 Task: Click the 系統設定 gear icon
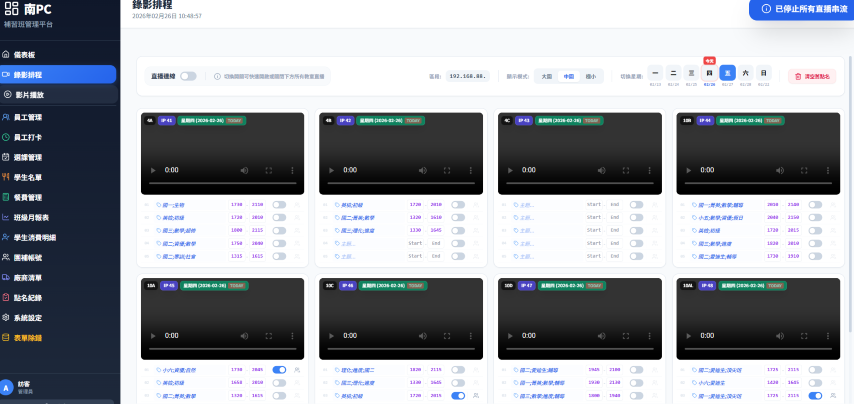7,317
